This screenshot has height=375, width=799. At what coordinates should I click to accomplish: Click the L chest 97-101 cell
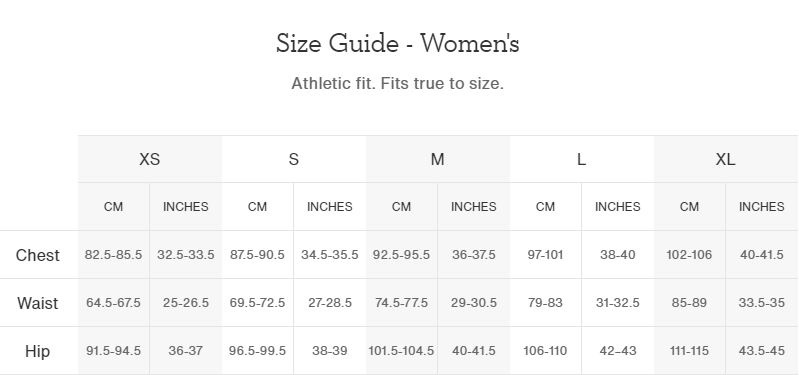click(x=545, y=255)
